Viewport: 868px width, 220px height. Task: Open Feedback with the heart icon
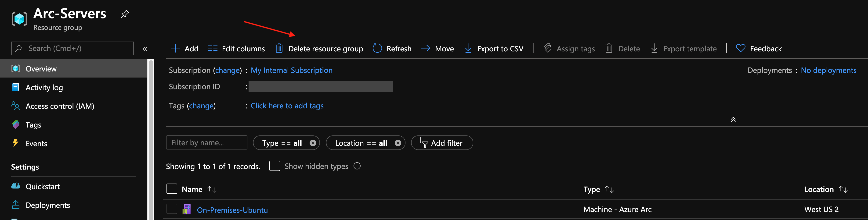pyautogui.click(x=759, y=48)
